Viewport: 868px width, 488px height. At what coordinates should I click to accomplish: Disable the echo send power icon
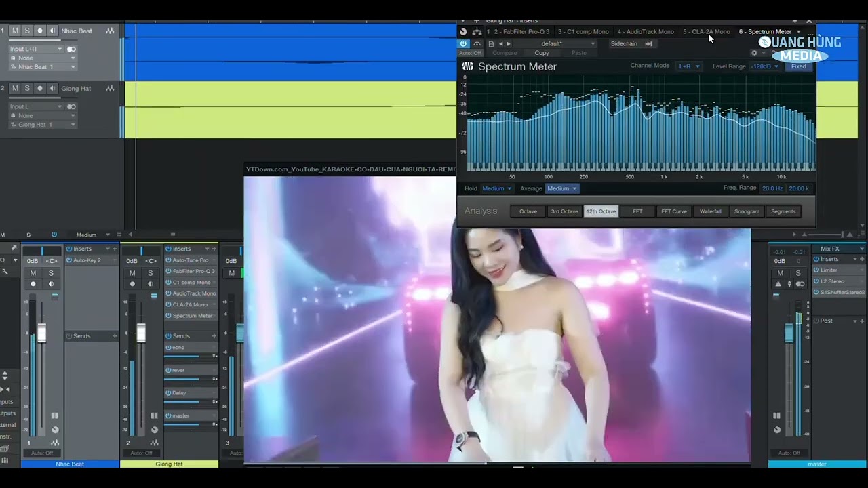pos(169,348)
